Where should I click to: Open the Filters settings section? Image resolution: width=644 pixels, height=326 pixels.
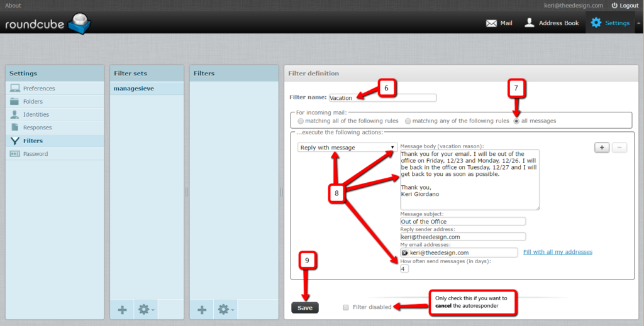click(33, 141)
